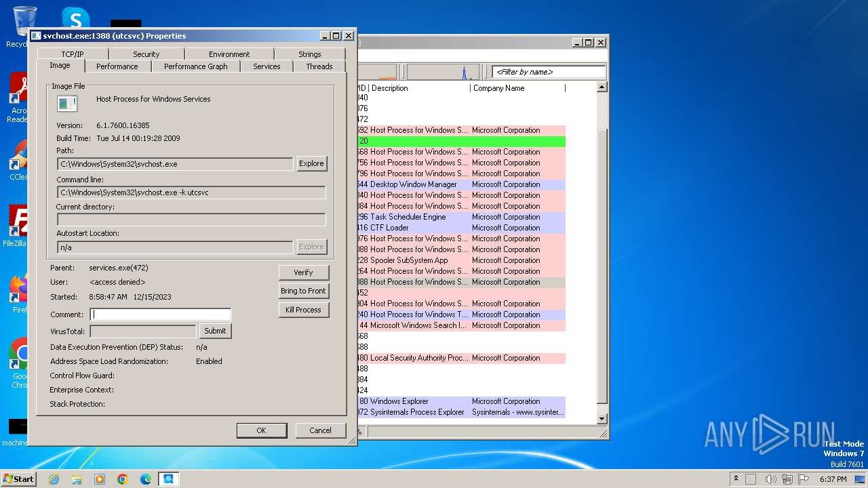Select the Task Scheduler Engine row

[x=461, y=217]
